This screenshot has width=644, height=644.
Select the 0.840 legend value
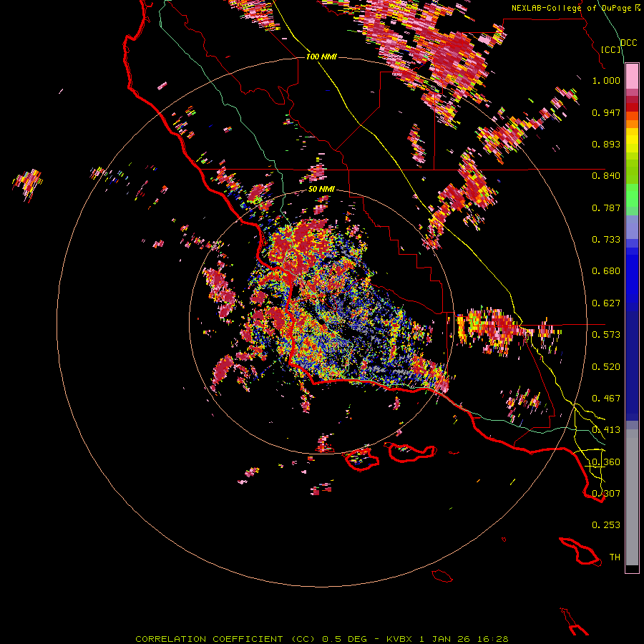pyautogui.click(x=606, y=176)
